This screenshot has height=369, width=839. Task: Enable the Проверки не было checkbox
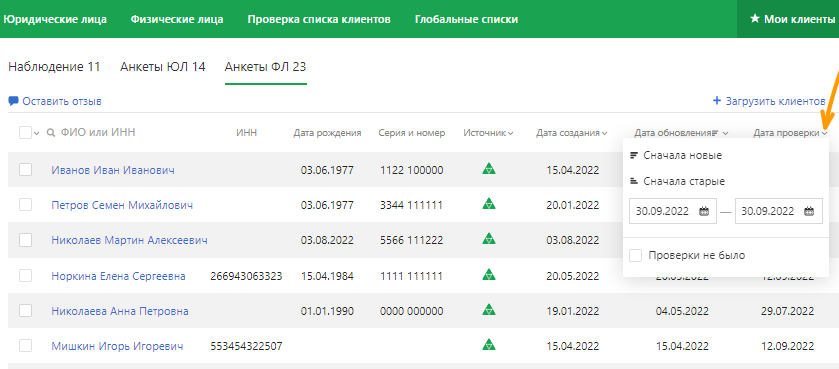(636, 256)
